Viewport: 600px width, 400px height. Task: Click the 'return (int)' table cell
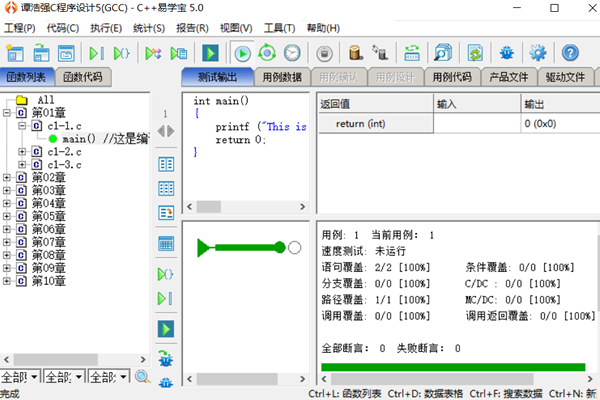point(376,124)
